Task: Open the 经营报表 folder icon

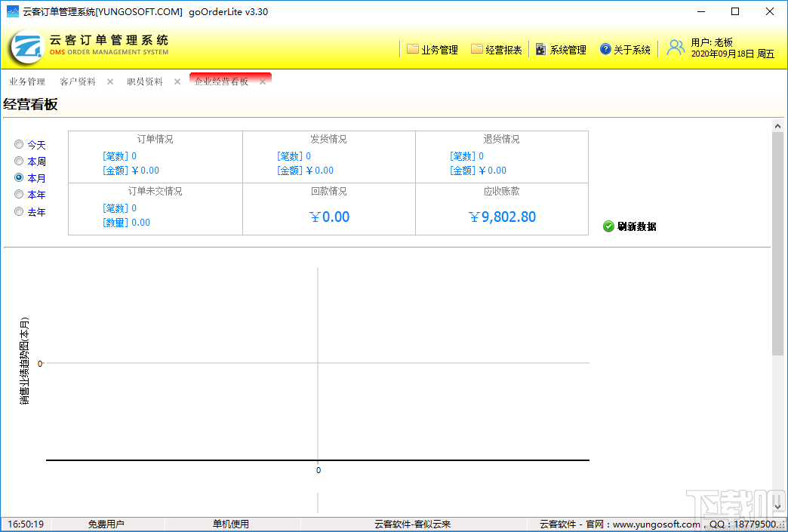Action: click(x=476, y=48)
